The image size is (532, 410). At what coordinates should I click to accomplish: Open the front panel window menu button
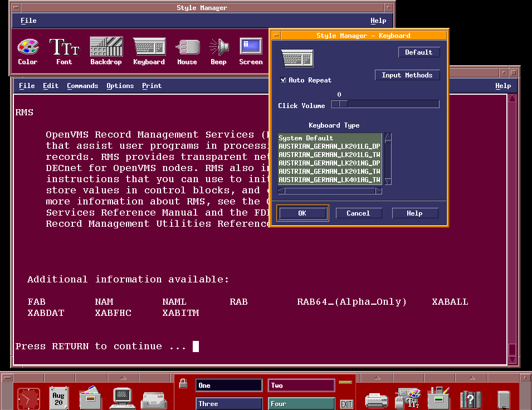click(7, 377)
